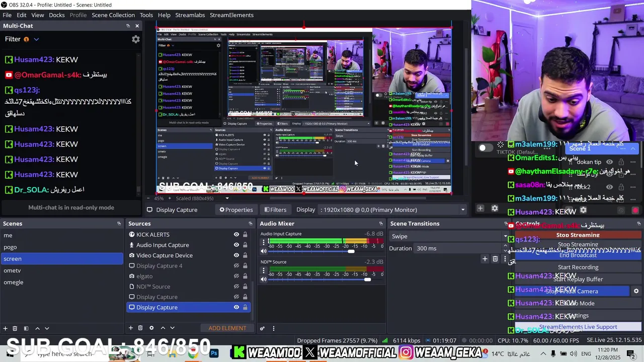Click the orange ADD ELEMENT button
This screenshot has width=644, height=362.
point(227,328)
